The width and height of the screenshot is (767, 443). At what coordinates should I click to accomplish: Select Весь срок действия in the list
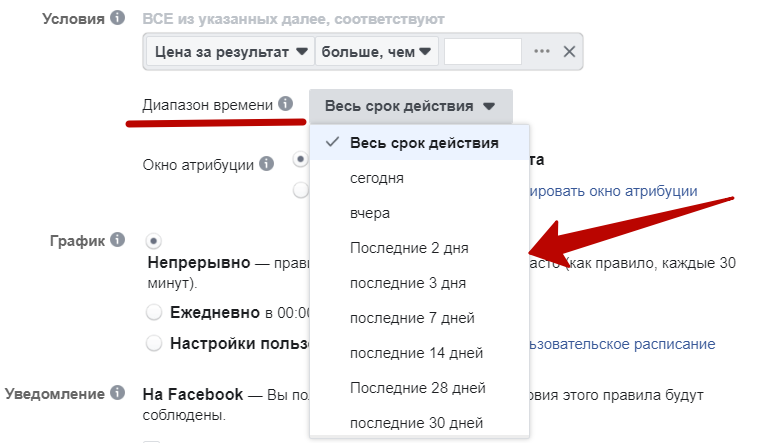[x=419, y=143]
